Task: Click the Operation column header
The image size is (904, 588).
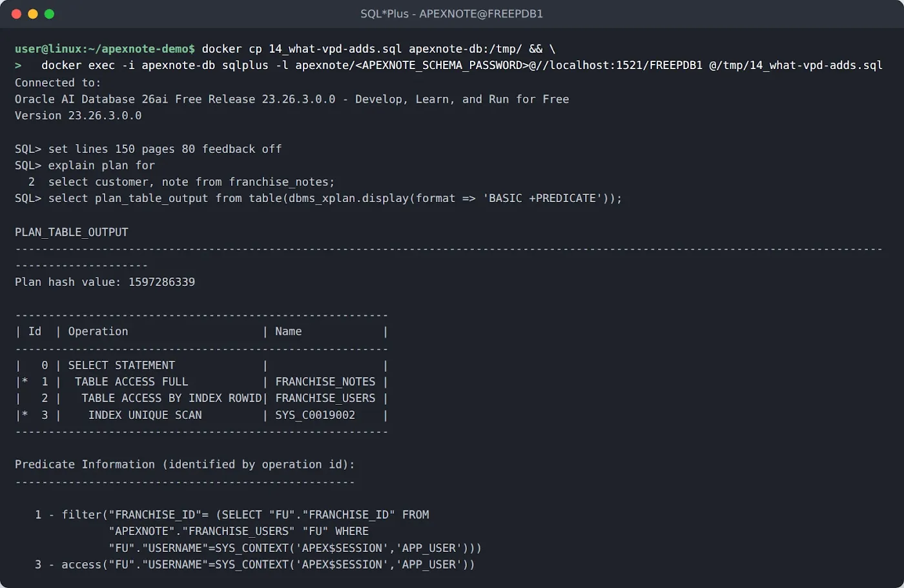Action: click(x=98, y=332)
